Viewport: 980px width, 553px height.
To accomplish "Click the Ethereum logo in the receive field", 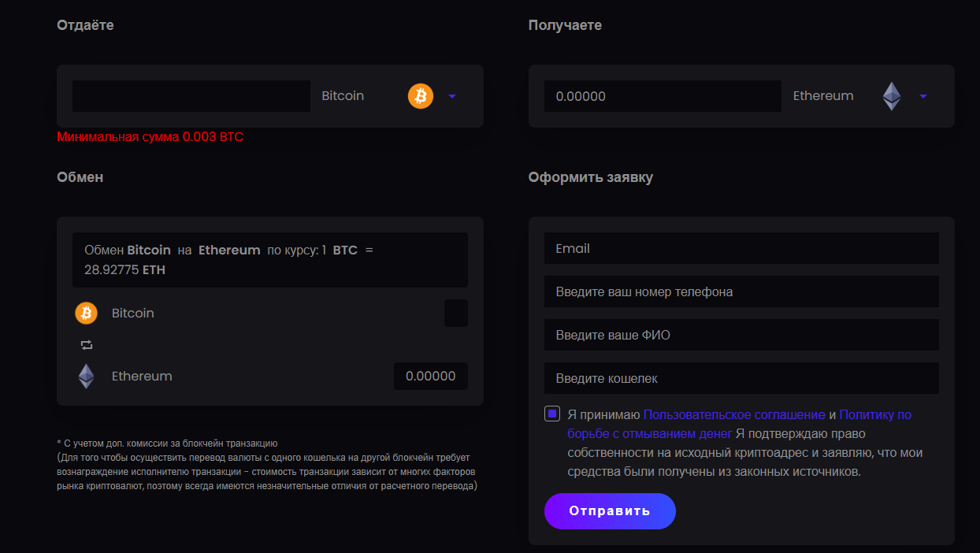I will click(891, 96).
